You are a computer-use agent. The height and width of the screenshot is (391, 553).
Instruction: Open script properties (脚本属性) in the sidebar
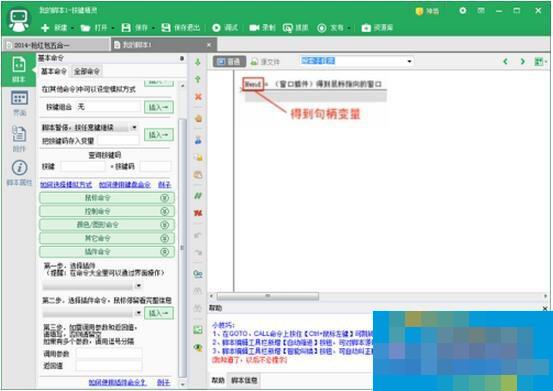[x=19, y=173]
